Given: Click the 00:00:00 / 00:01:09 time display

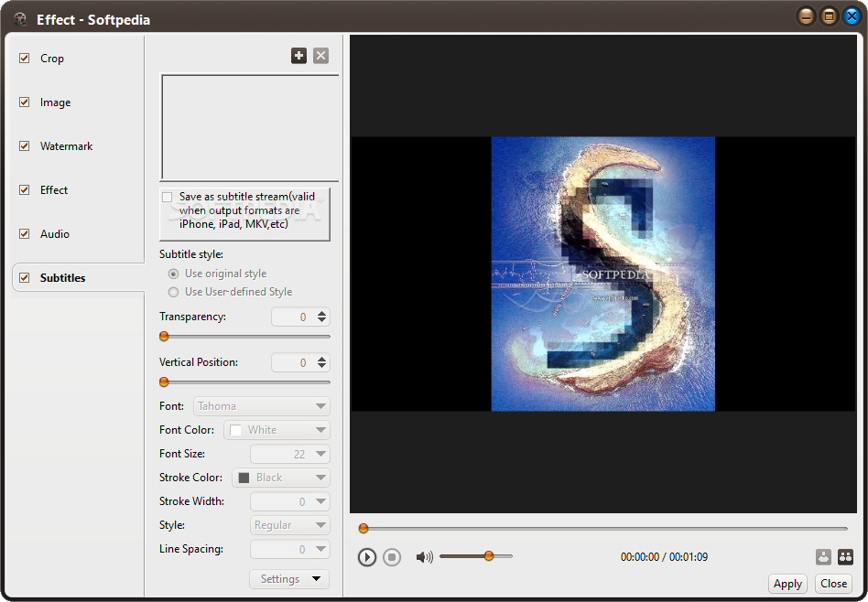Looking at the screenshot, I should click(x=664, y=556).
